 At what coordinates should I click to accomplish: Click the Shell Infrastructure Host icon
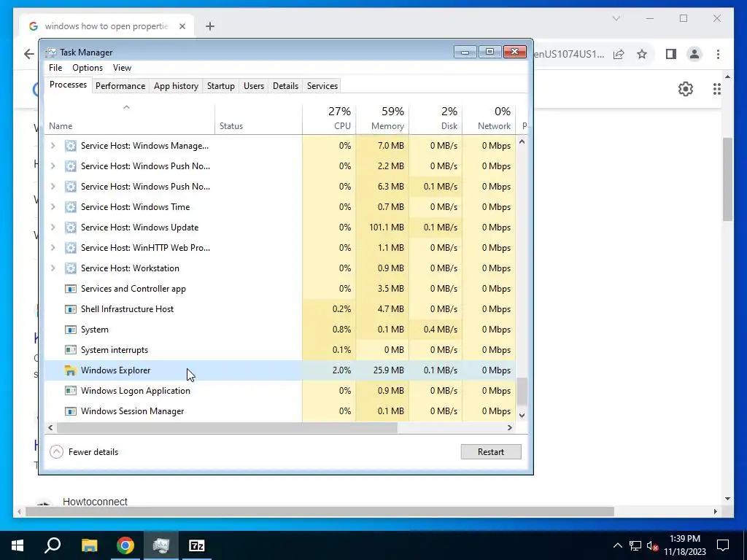[71, 309]
